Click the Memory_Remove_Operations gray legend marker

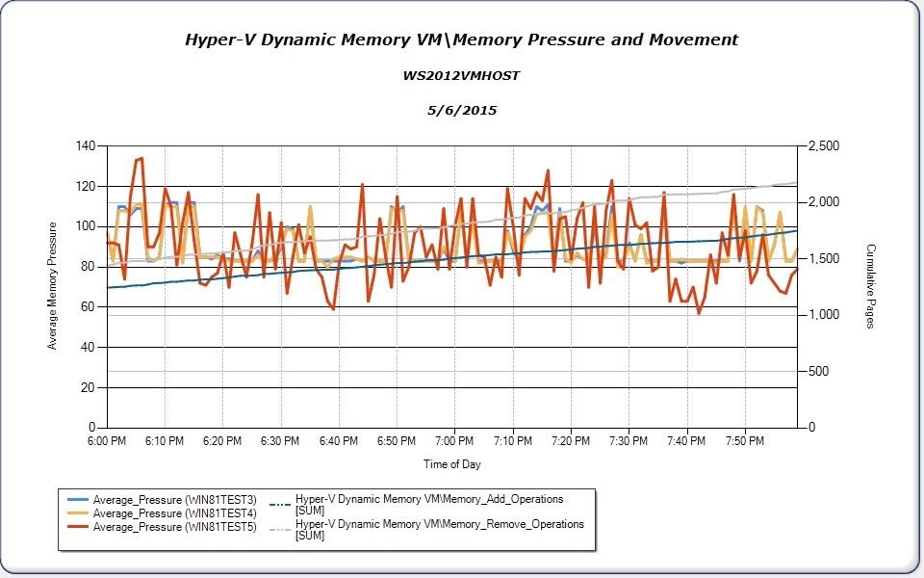click(280, 529)
